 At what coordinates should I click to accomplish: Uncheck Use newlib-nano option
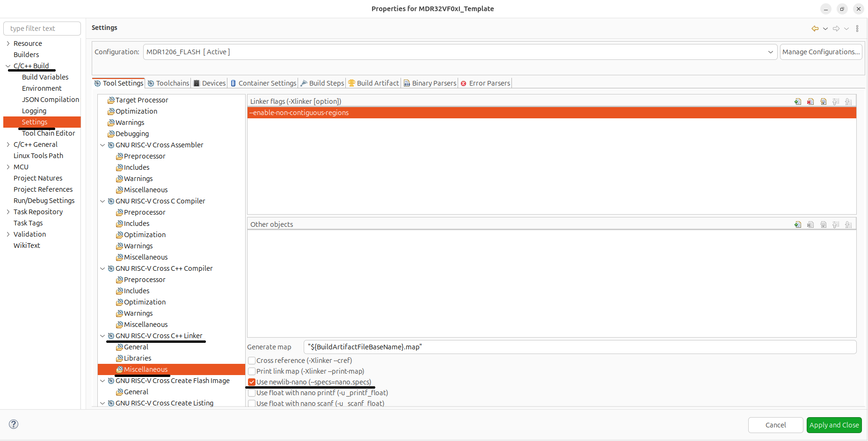[x=252, y=382]
